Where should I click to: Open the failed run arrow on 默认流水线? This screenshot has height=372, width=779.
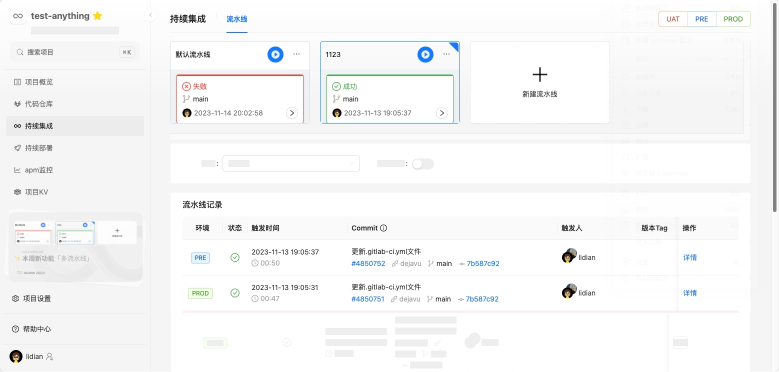click(x=292, y=113)
